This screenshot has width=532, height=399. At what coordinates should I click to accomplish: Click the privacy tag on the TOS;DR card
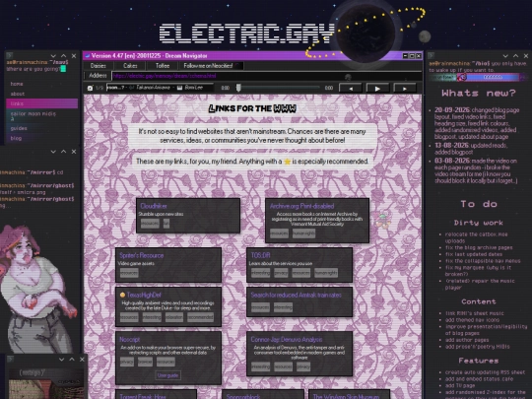point(281,273)
